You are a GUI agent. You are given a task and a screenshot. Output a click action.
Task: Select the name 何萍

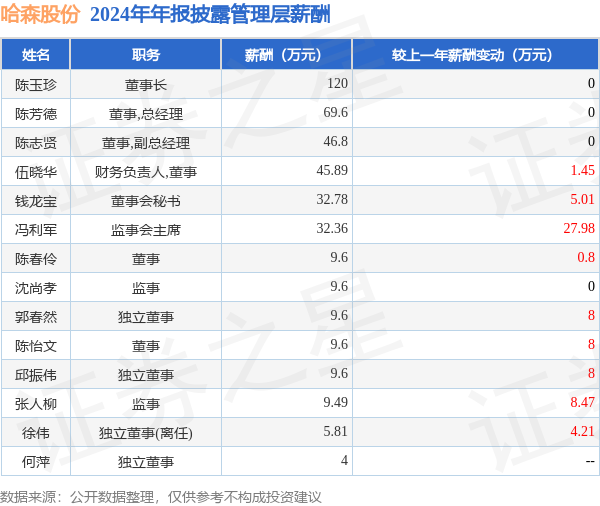[x=36, y=462]
